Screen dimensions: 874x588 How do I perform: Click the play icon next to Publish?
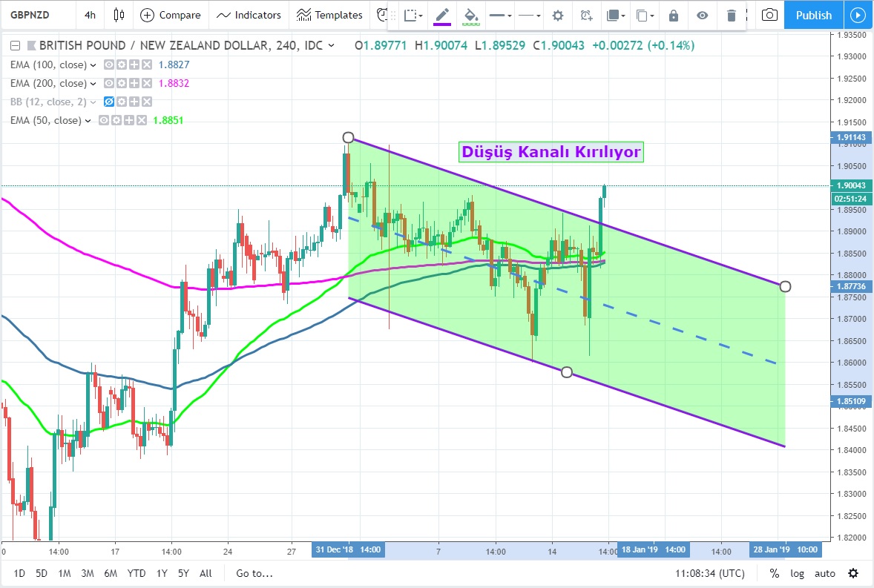[x=858, y=15]
